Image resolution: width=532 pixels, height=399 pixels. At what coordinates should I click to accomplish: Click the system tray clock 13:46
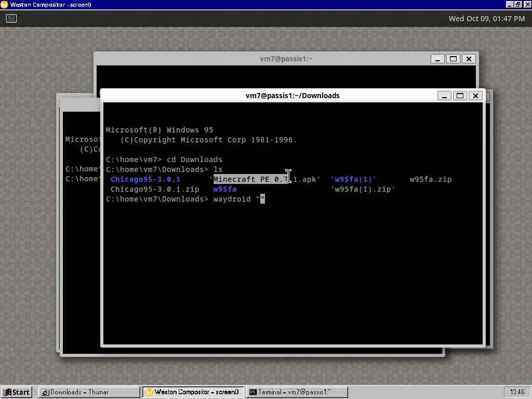coord(517,392)
